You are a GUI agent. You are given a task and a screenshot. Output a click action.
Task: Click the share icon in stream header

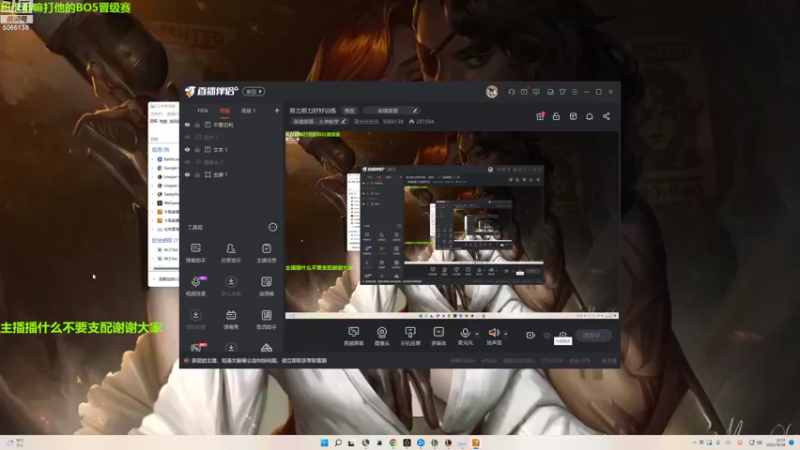pyautogui.click(x=606, y=116)
